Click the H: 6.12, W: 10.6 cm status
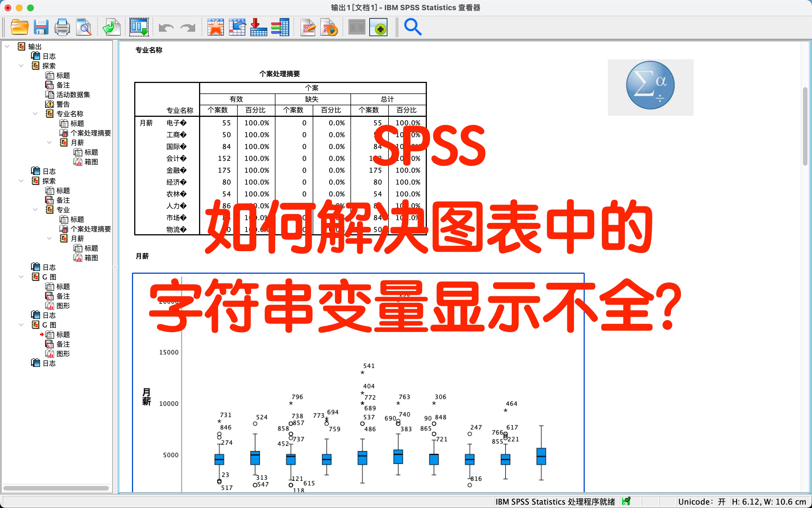Screen dimensions: 812x508 (769, 502)
